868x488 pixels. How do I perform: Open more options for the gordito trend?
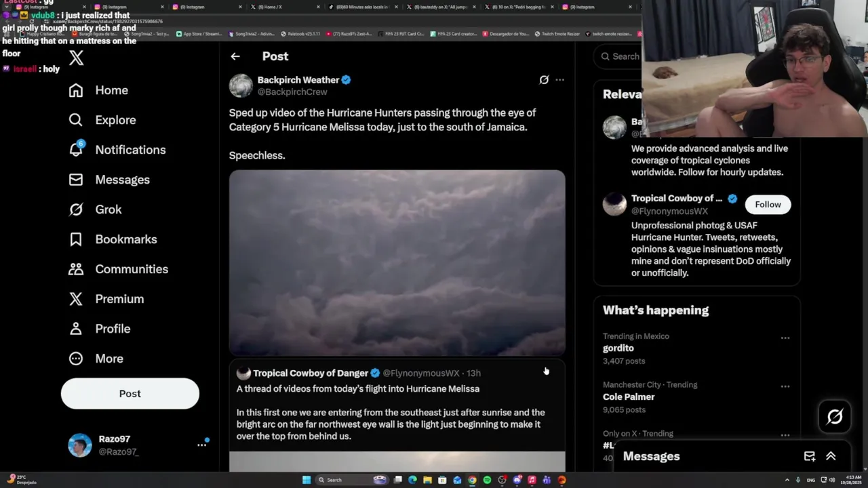(785, 338)
